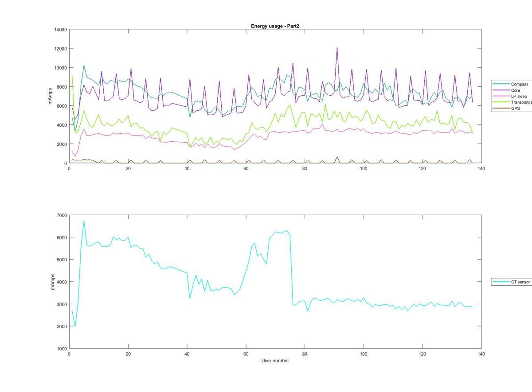
Task: Click the 'Energy usage - Part2' chart title
Action: pos(275,26)
